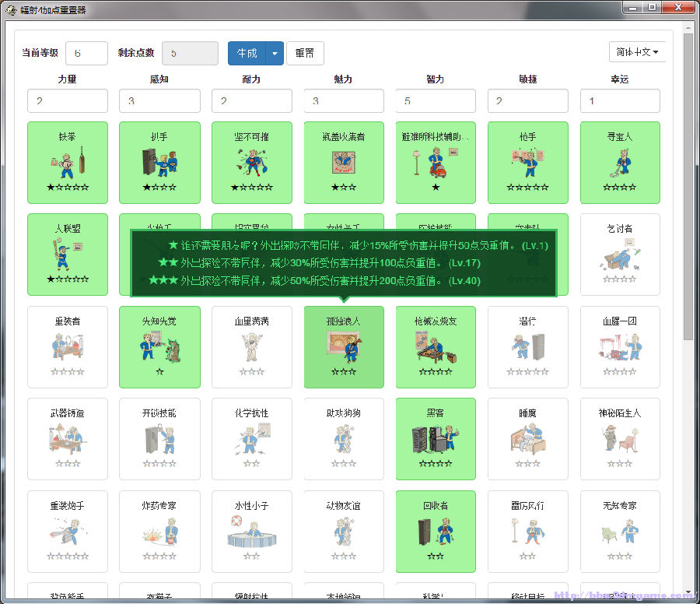Choose the 神秘陌生人 (Mysterious Stranger) perk
The width and height of the screenshot is (700, 604).
(x=620, y=439)
